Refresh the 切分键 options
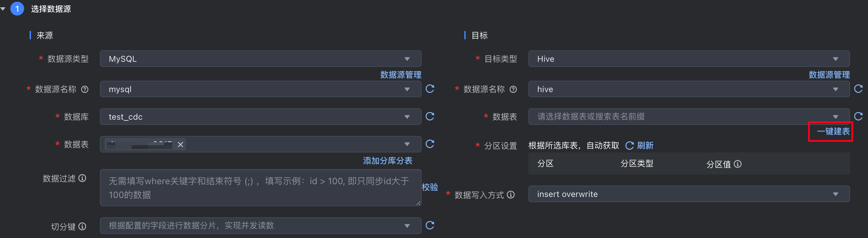This screenshot has height=238, width=868. coord(430,226)
